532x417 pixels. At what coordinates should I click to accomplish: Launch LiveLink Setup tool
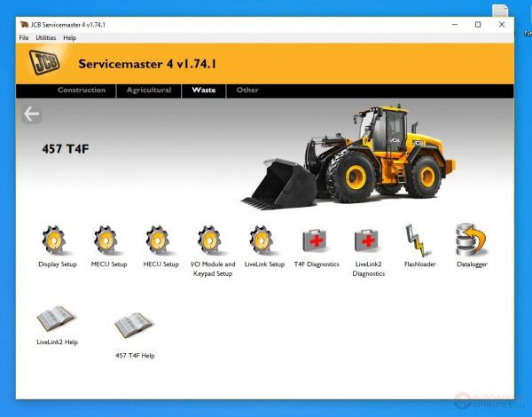click(x=262, y=240)
